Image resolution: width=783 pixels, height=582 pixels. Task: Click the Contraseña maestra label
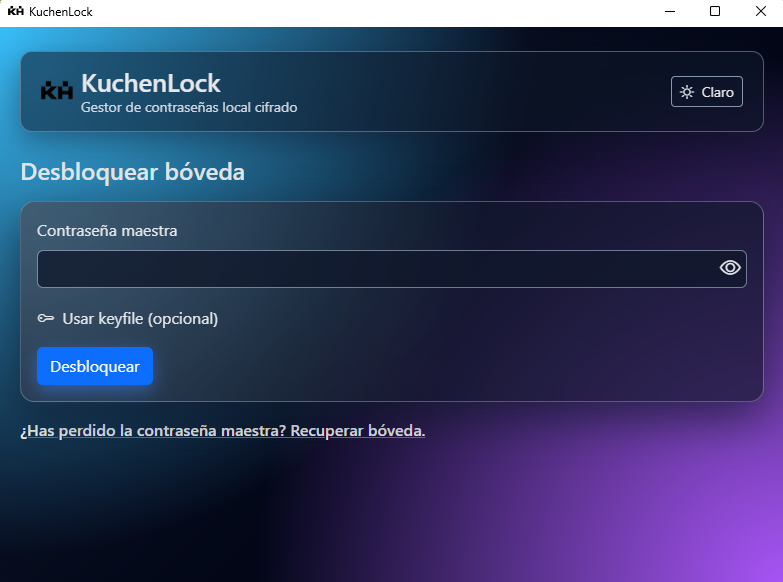[107, 231]
